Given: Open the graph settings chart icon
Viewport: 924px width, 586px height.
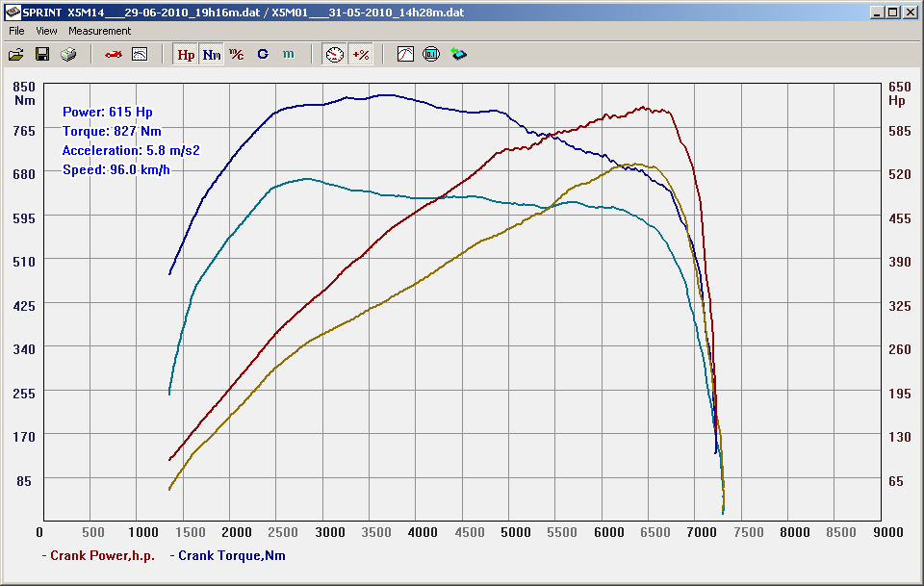Looking at the screenshot, I should [x=140, y=55].
